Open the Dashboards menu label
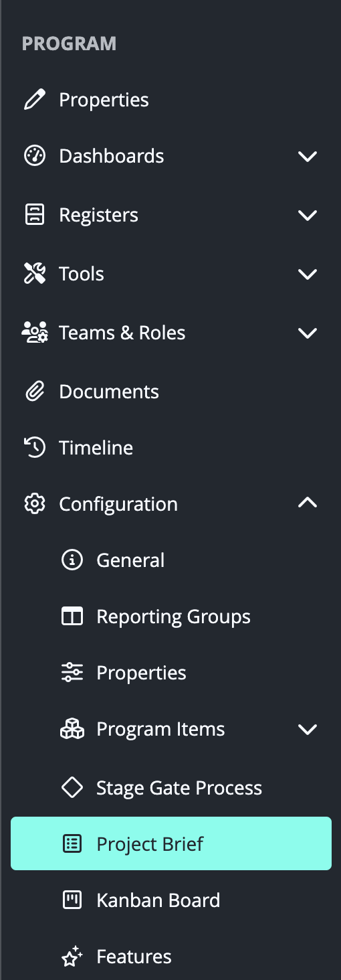This screenshot has height=980, width=341. point(112,156)
